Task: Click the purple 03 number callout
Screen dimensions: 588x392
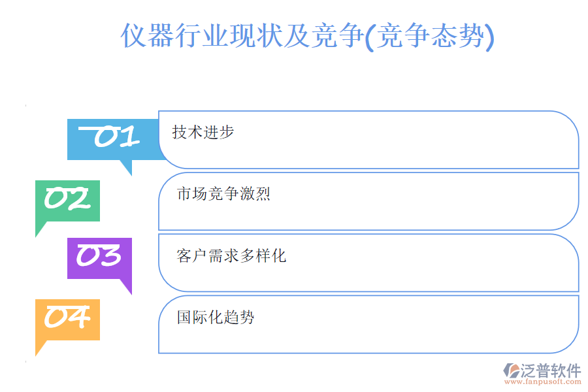Action: tap(99, 257)
